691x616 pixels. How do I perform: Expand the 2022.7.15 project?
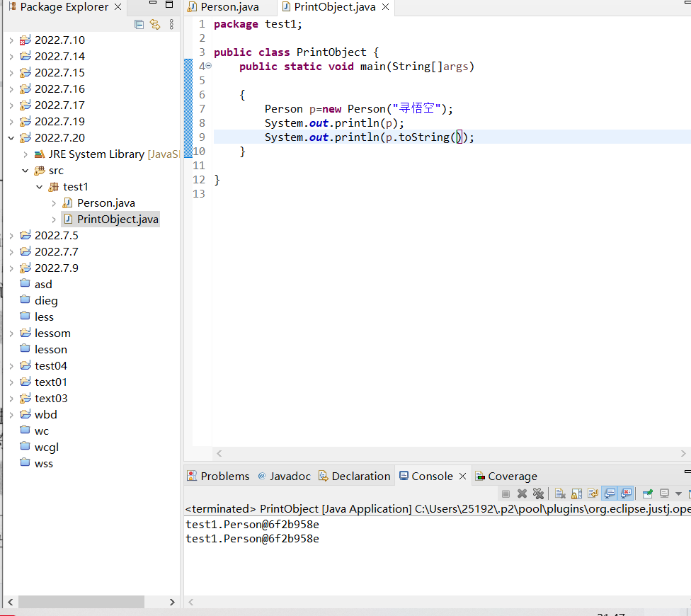pos(11,73)
